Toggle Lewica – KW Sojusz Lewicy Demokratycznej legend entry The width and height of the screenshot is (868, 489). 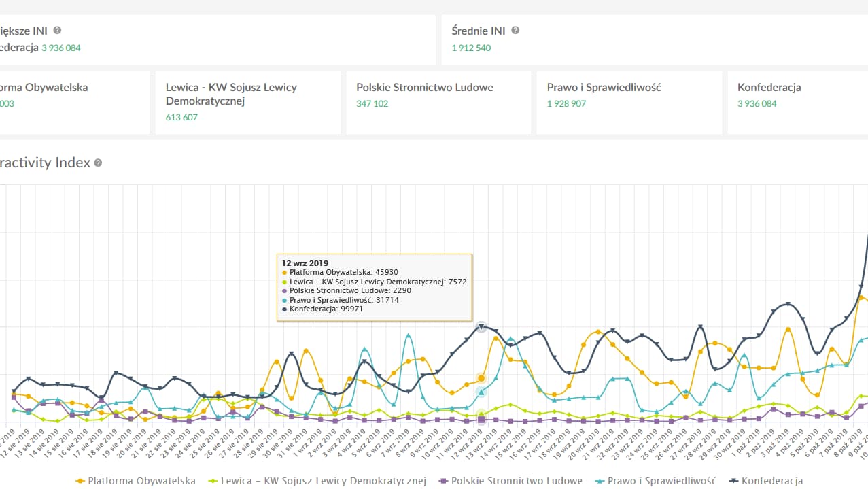coord(317,481)
